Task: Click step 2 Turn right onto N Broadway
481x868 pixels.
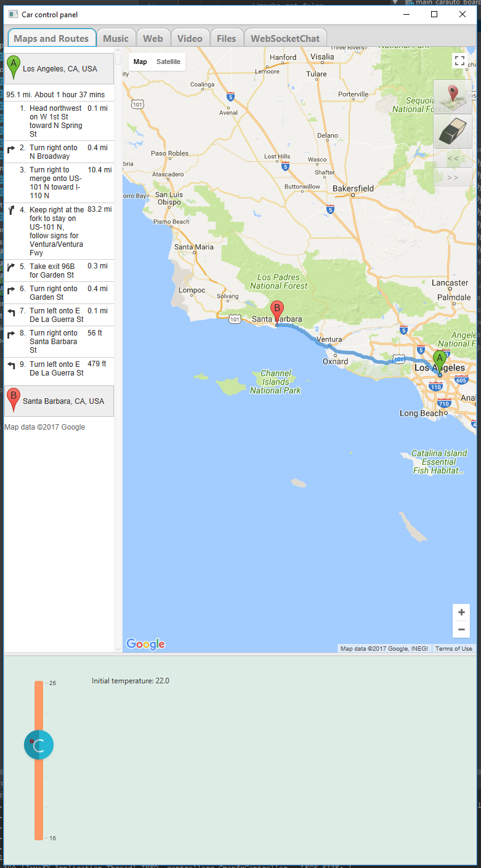Action: pos(59,152)
